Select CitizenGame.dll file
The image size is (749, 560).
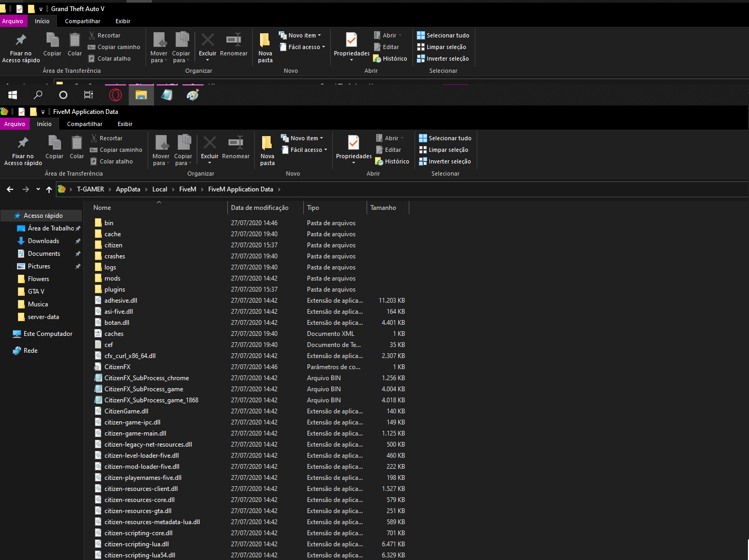click(126, 411)
